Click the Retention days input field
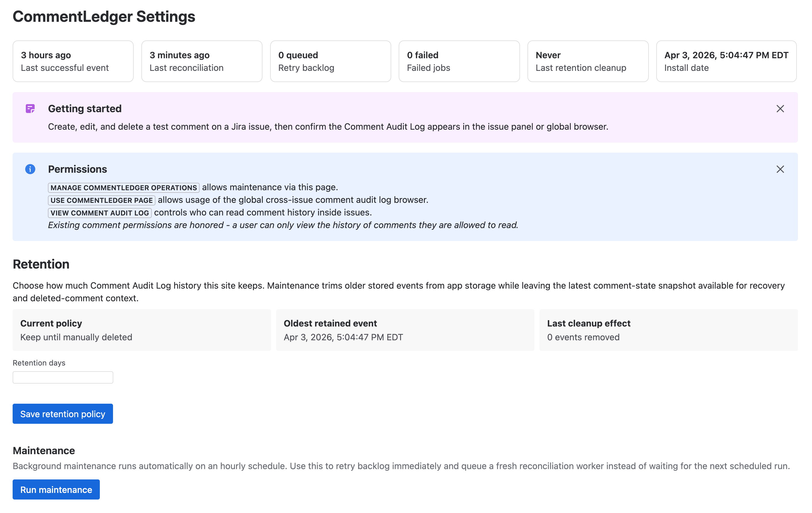 click(x=63, y=377)
